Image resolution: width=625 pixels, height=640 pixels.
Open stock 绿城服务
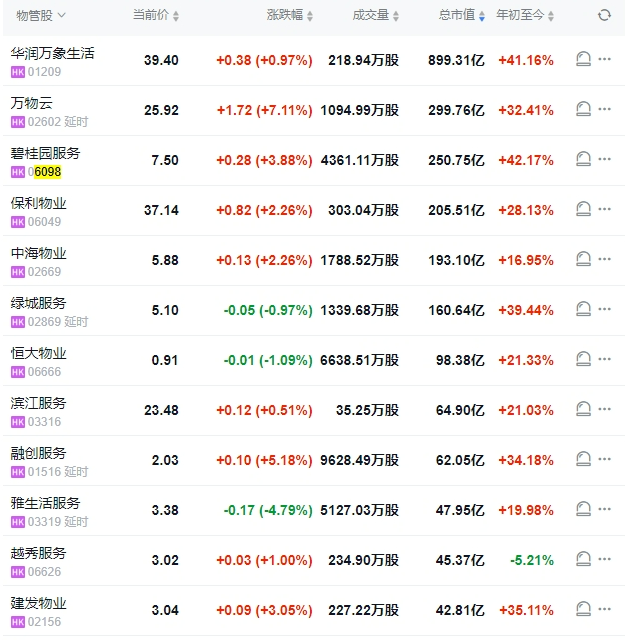[x=38, y=303]
